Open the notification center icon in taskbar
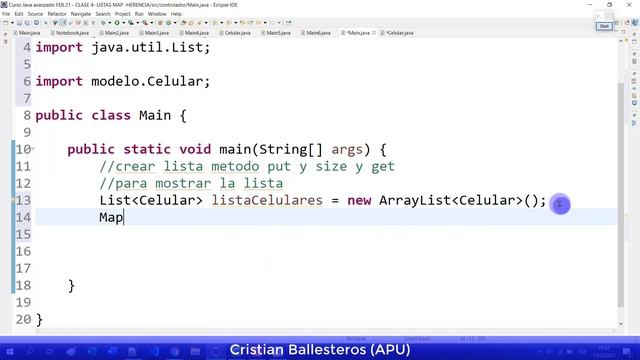This screenshot has height=360, width=640. tap(626, 351)
